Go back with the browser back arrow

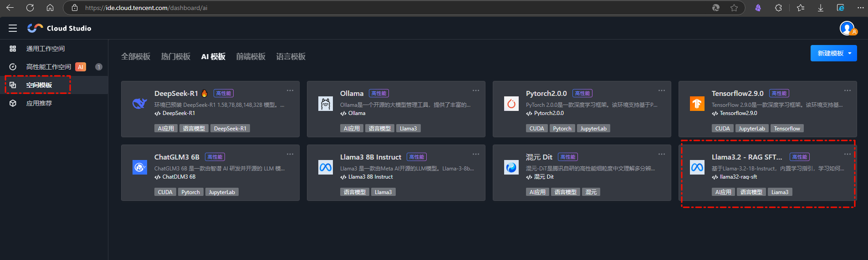click(10, 8)
